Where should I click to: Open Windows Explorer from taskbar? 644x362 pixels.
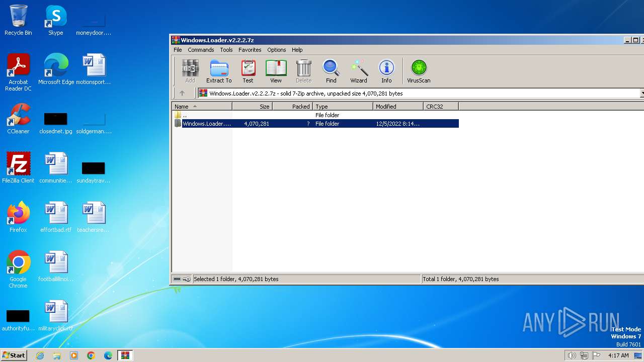tap(57, 355)
